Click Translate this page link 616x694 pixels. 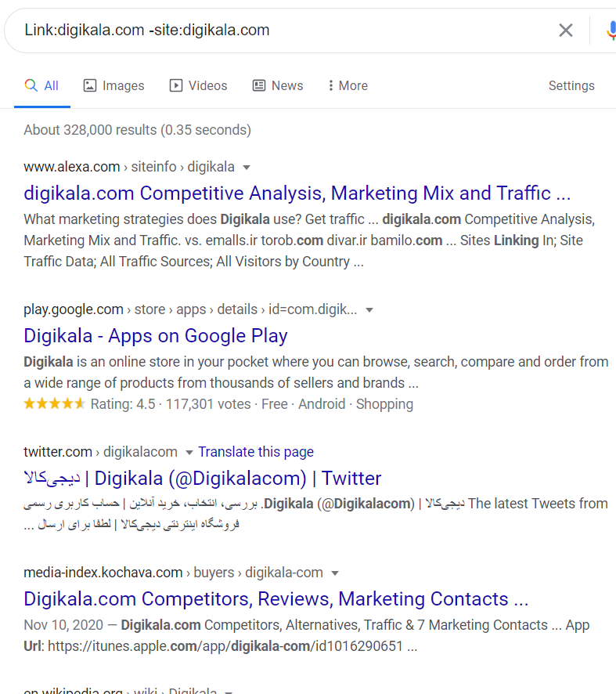click(x=255, y=452)
